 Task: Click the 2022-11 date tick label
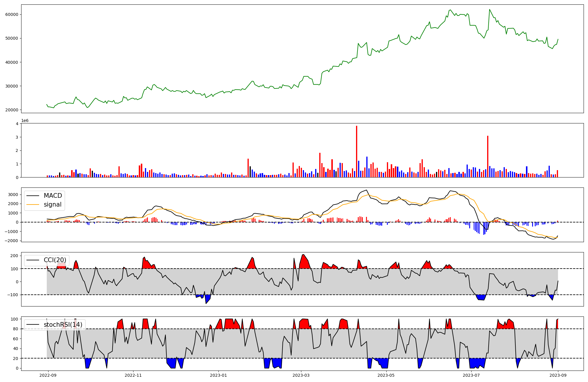pos(133,375)
